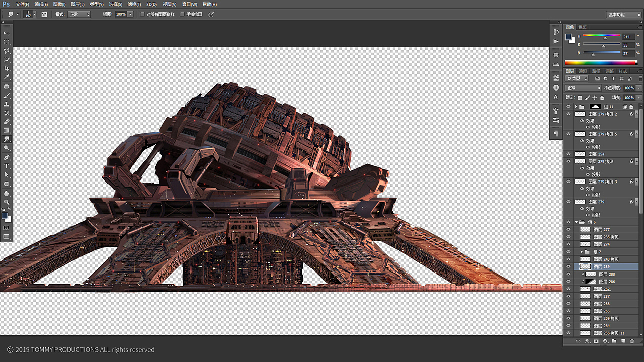
Task: Open the layer blend mode 正常 dropdown
Action: (x=583, y=88)
